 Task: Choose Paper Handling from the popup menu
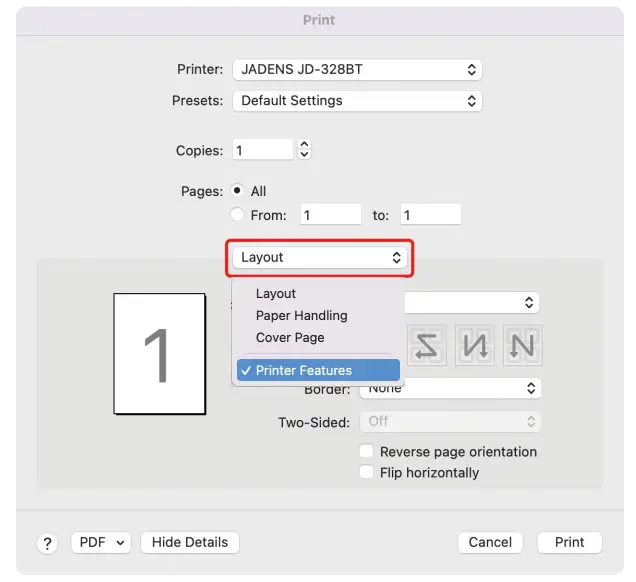(x=318, y=315)
